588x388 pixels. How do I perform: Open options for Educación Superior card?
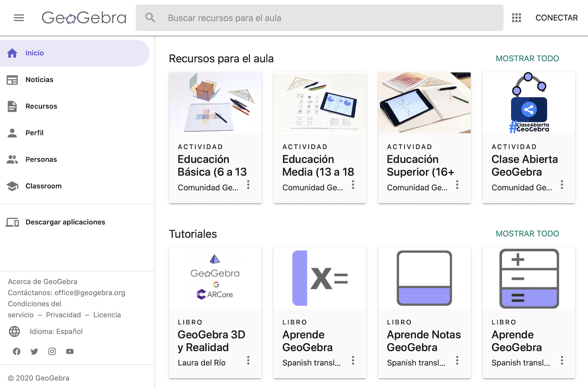[x=457, y=185]
